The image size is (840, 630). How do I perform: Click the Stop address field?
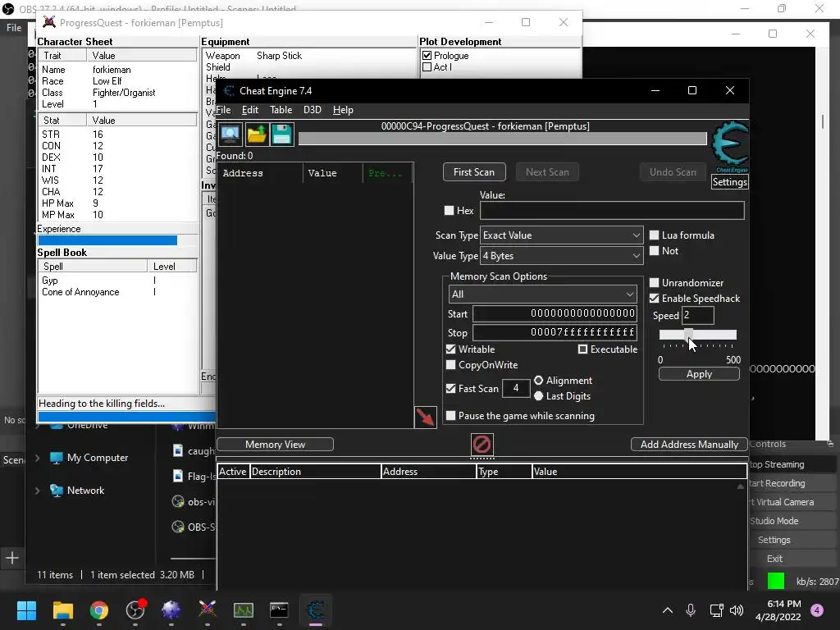tap(555, 332)
